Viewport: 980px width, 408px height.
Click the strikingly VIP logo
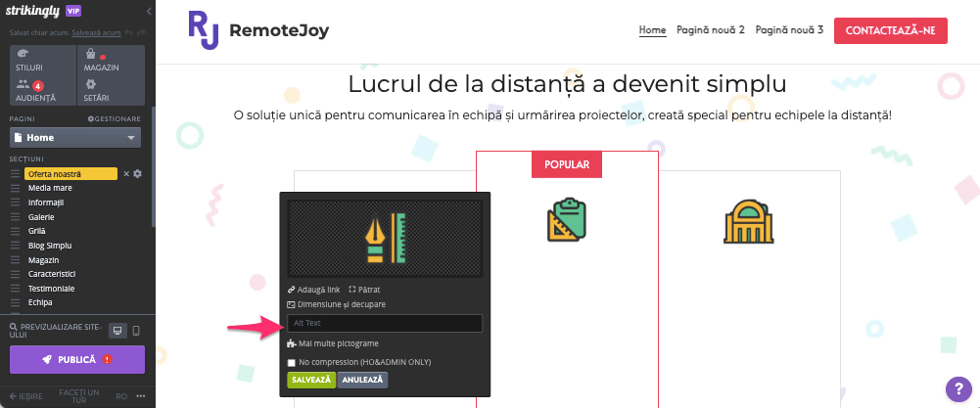coord(43,11)
